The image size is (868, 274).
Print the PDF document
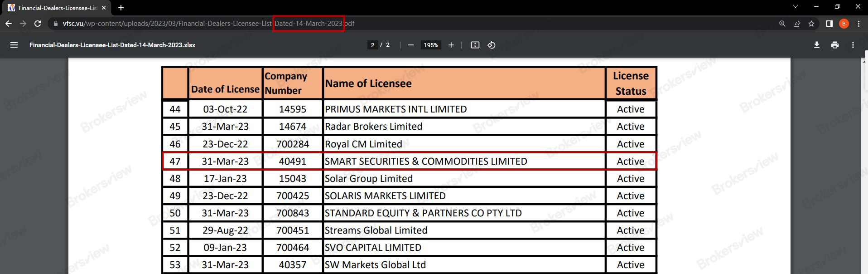(834, 45)
